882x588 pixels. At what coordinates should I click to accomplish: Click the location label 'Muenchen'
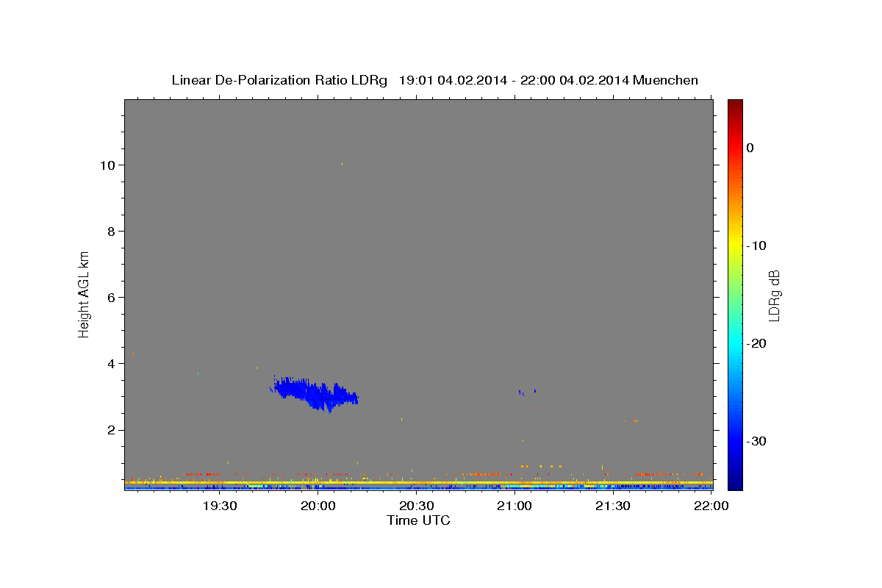tap(666, 80)
